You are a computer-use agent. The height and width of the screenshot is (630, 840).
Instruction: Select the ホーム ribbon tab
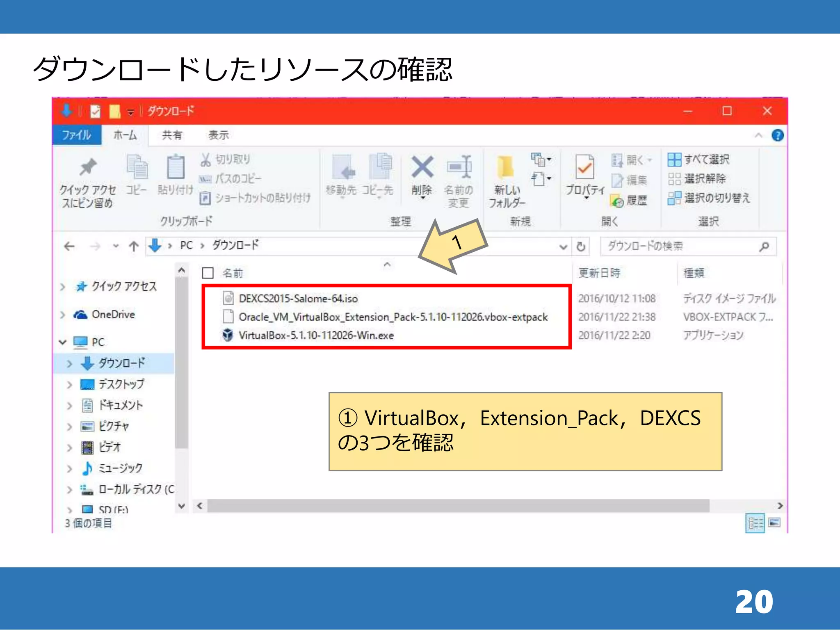coord(125,135)
